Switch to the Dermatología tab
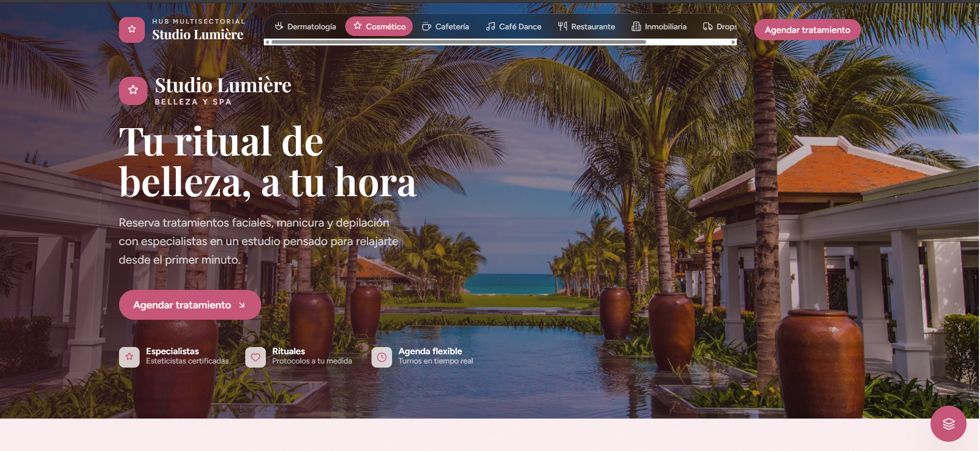Viewport: 980px width, 451px height. (x=306, y=26)
